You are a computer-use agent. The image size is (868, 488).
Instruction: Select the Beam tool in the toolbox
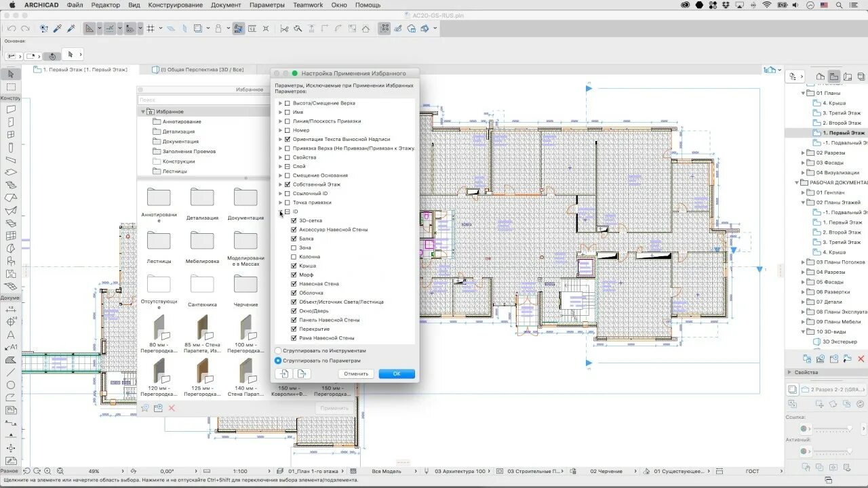(11, 160)
